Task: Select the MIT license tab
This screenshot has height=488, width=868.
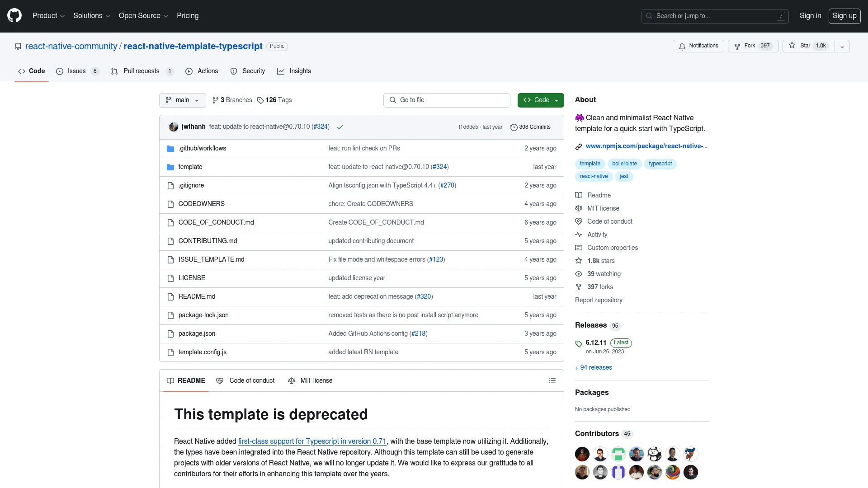Action: click(x=316, y=380)
